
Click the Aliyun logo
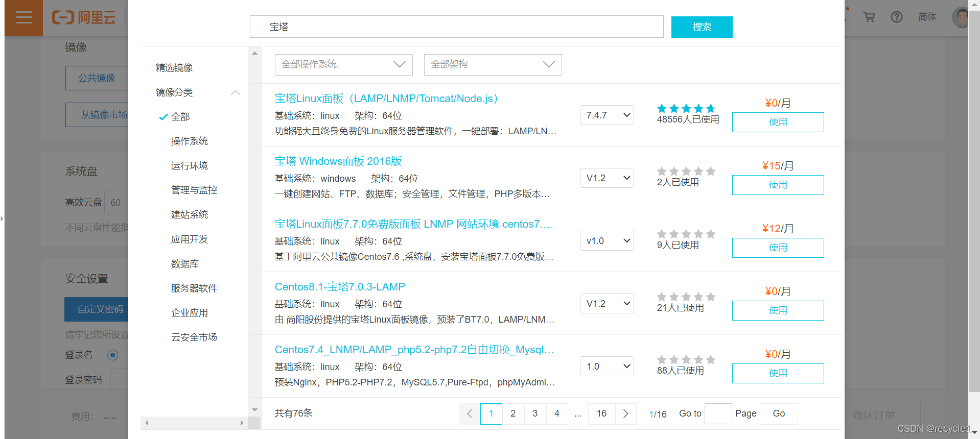[x=84, y=18]
